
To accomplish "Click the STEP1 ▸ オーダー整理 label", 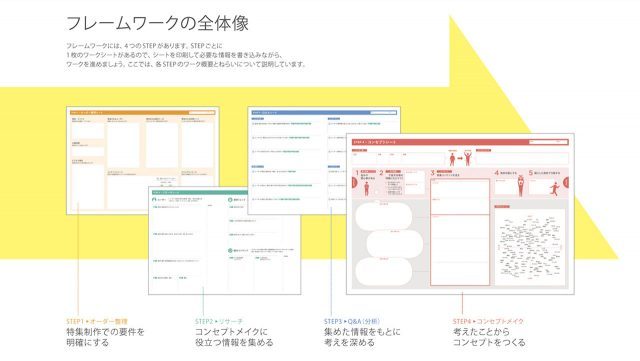I will click(x=97, y=321).
